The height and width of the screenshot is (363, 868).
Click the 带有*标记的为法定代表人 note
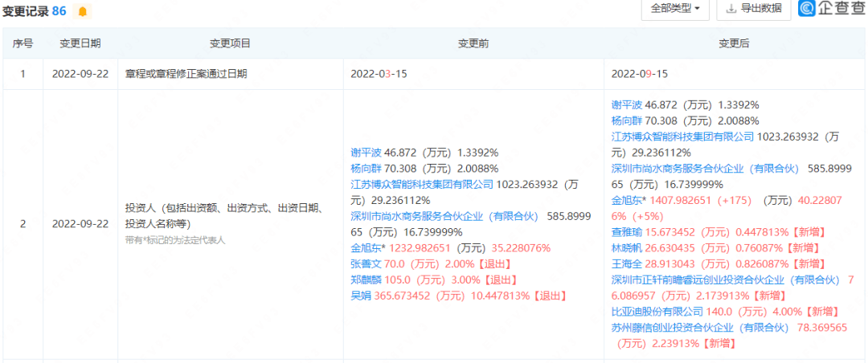[175, 241]
